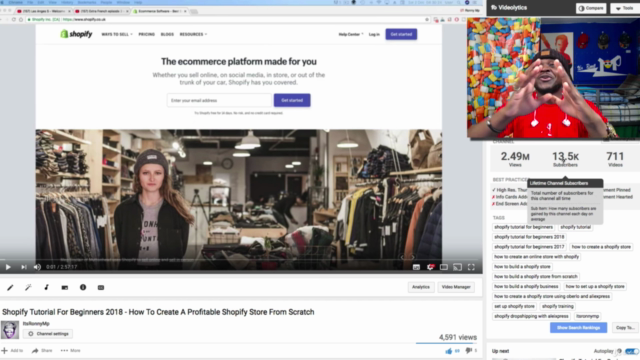Open the Blogs nav item
Screen dimensions: 640x360
167,34
